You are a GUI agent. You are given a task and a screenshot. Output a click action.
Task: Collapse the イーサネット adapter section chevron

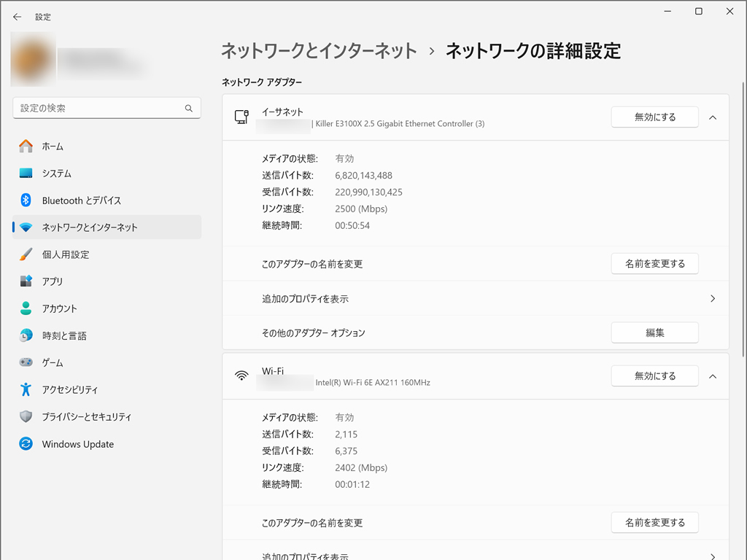tap(713, 117)
